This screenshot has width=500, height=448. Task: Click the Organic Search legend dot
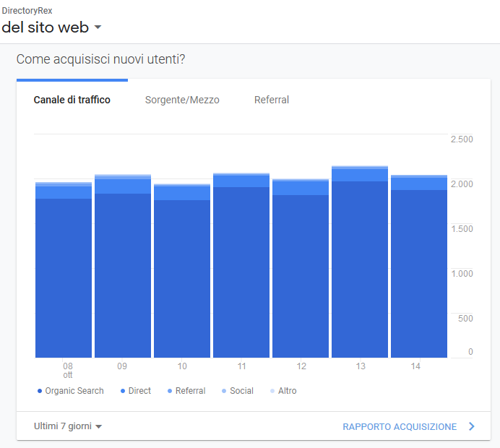pos(40,391)
